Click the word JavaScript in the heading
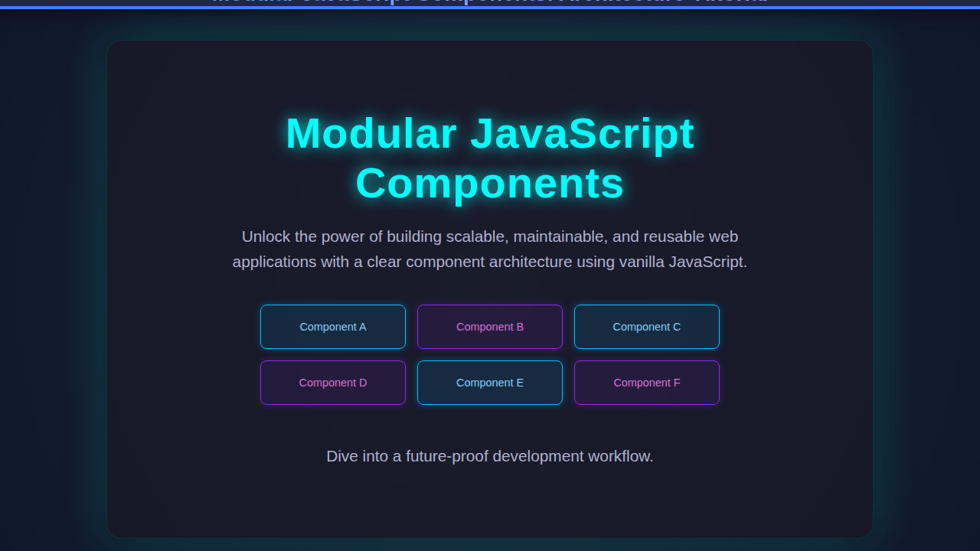 click(584, 134)
